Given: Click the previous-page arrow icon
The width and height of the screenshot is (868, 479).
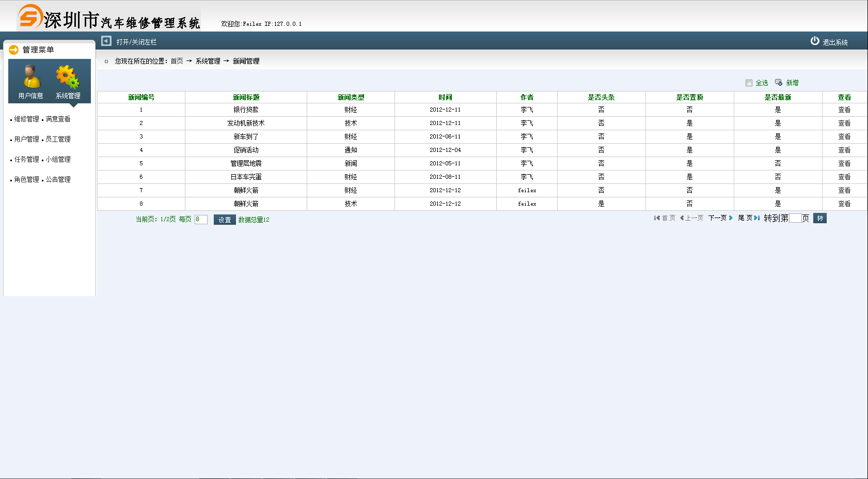Looking at the screenshot, I should [682, 218].
